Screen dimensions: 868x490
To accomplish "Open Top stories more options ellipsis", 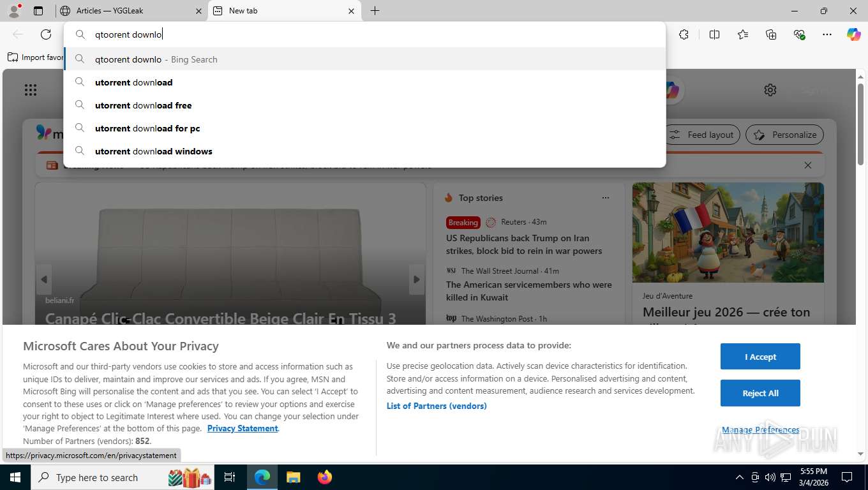I will click(606, 198).
